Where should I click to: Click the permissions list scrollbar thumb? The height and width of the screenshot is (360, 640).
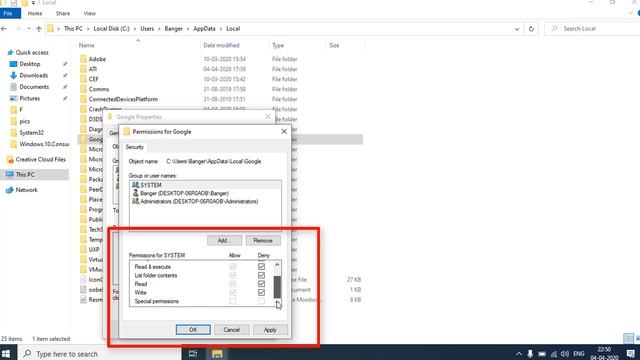coord(277,287)
